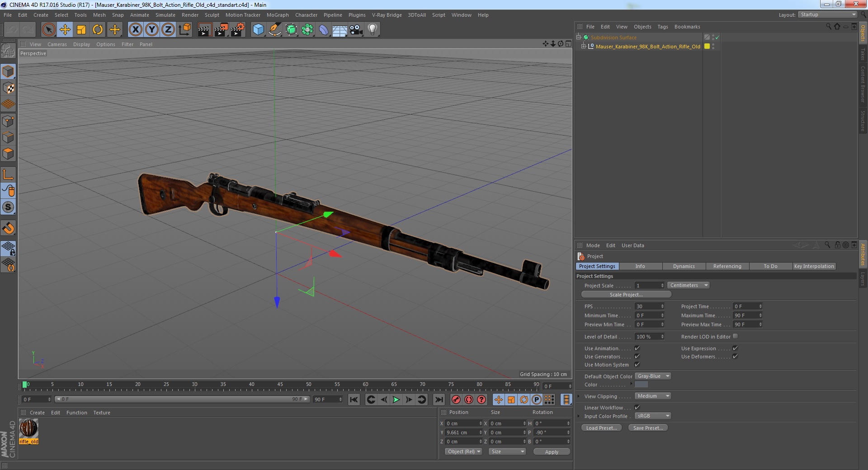Switch to Texture mode
The width and height of the screenshot is (868, 470).
tap(8, 88)
